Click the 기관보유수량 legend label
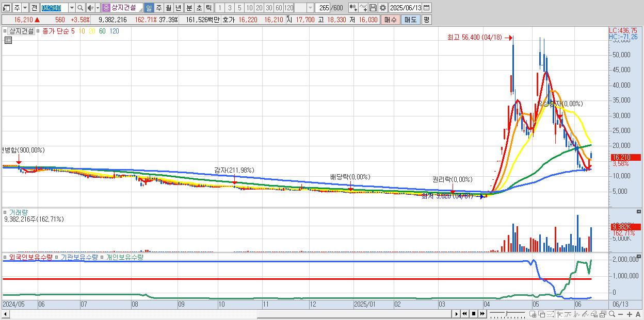This screenshot has width=644, height=320. pyautogui.click(x=79, y=257)
